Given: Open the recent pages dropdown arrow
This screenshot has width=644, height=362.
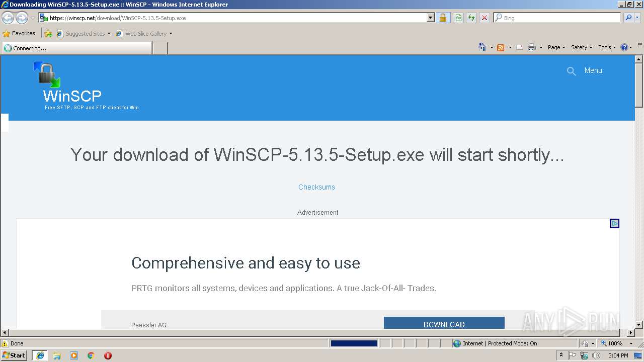Looking at the screenshot, I should tap(33, 18).
